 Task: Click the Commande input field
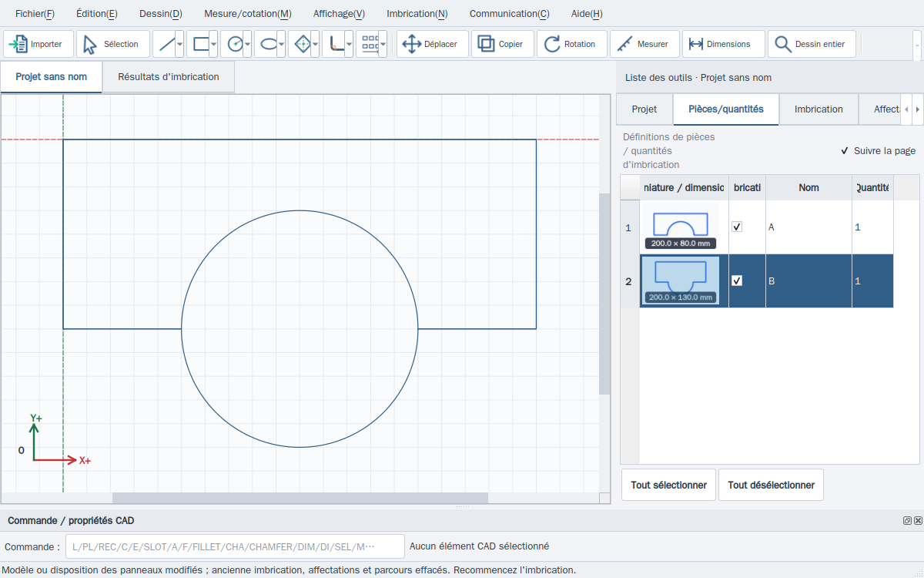coord(235,546)
